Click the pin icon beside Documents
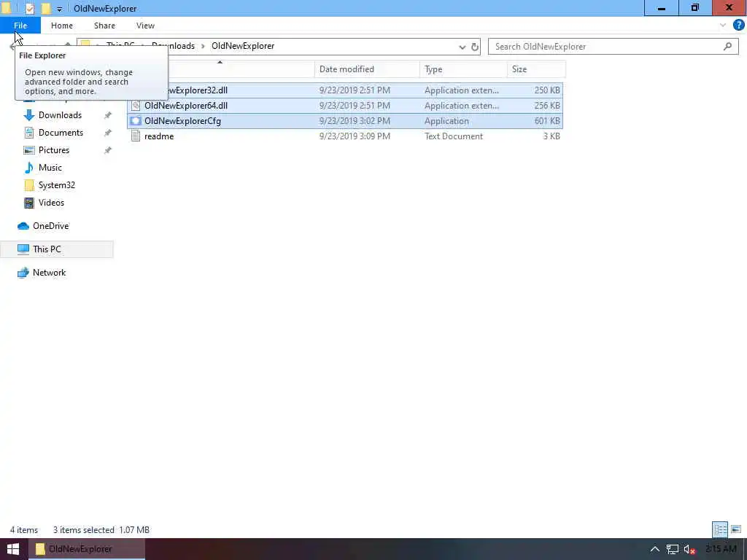 pos(108,133)
